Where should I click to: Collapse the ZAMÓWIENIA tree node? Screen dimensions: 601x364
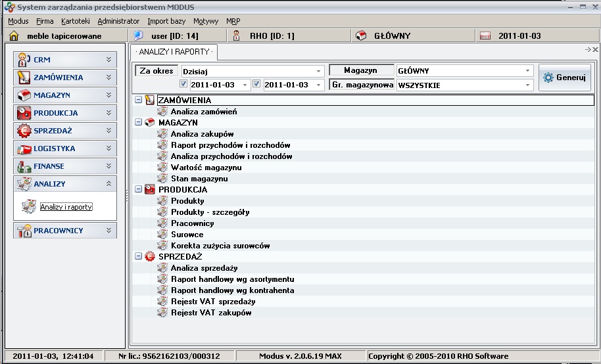pyautogui.click(x=138, y=101)
